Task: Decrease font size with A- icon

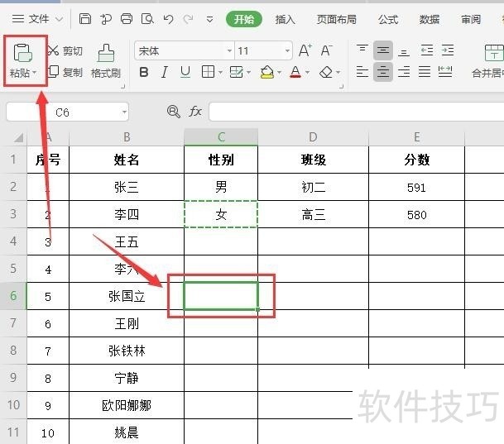Action: 326,50
